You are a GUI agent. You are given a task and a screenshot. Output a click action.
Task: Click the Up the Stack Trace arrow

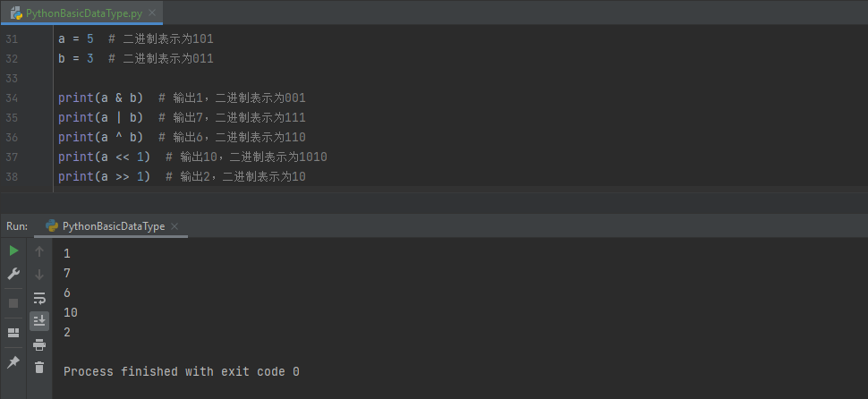[39, 251]
